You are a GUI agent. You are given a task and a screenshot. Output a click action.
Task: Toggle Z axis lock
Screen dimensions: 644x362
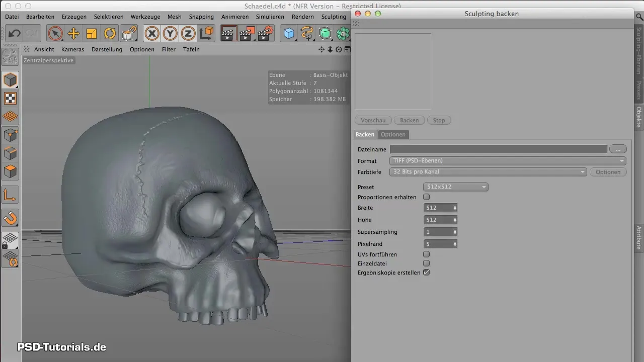188,34
